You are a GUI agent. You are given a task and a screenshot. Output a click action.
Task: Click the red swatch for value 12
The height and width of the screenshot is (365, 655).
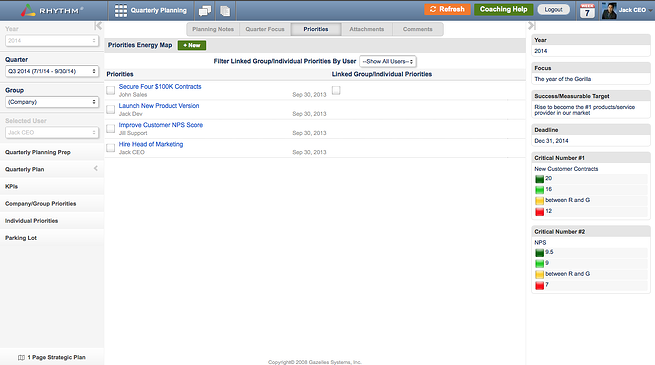[539, 211]
